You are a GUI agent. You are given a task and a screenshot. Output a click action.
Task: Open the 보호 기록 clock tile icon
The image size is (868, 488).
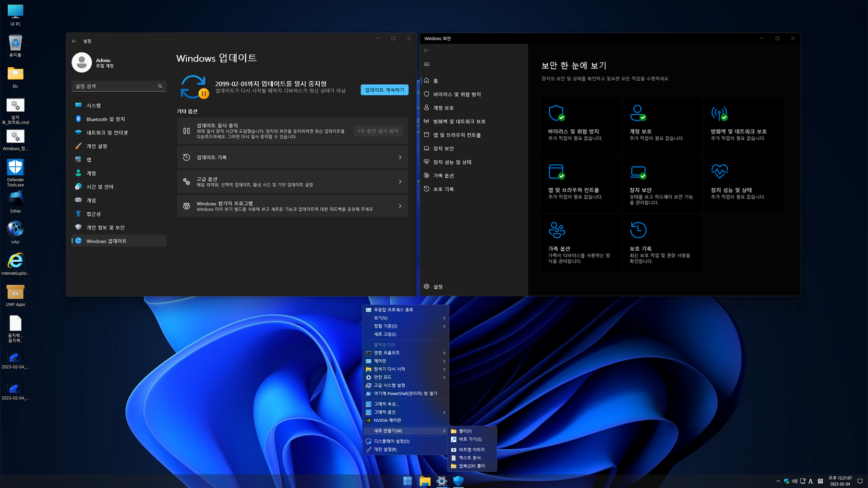coord(638,230)
